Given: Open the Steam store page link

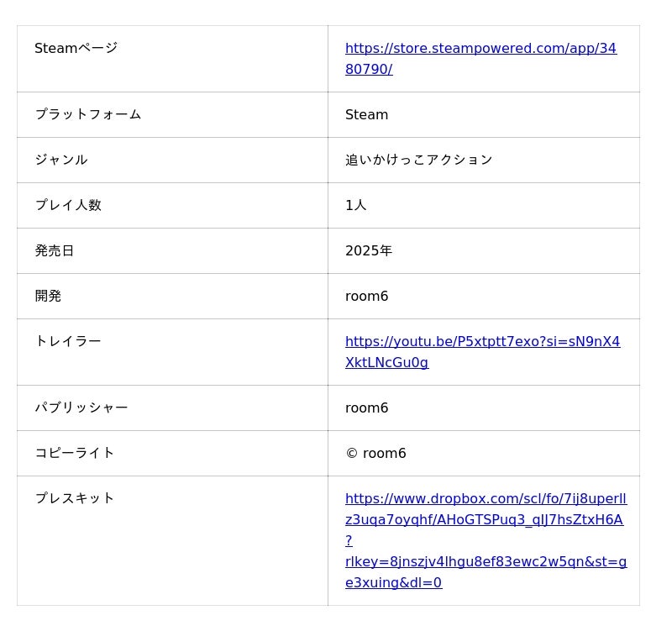Looking at the screenshot, I should (x=480, y=49).
